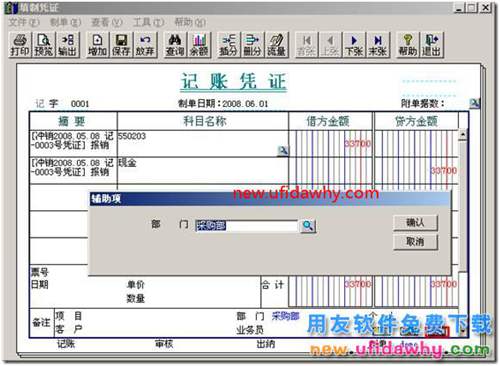
Task: Click lookup icon in 550203 subject cell
Action: [x=283, y=151]
